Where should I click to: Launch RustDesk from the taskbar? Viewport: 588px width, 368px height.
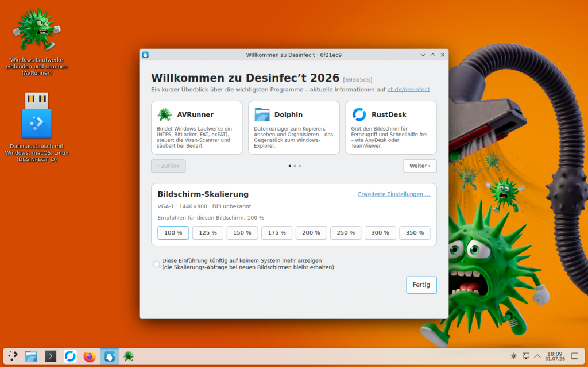[x=70, y=356]
